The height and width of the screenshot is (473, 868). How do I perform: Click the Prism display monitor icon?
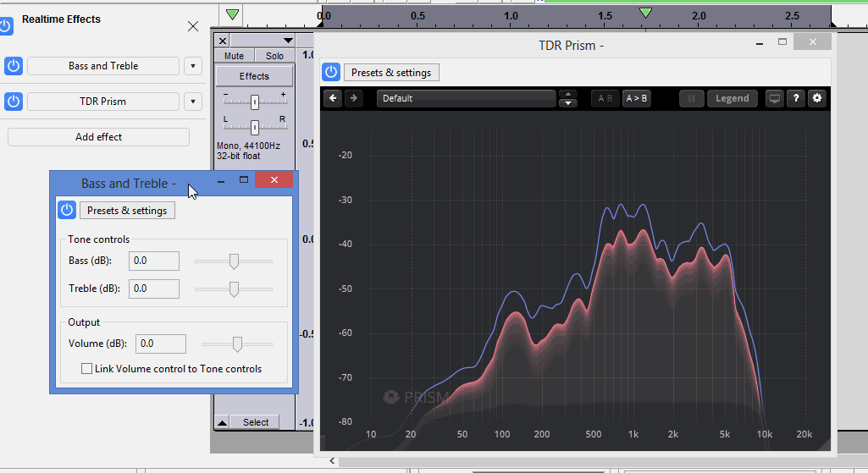[x=775, y=98]
